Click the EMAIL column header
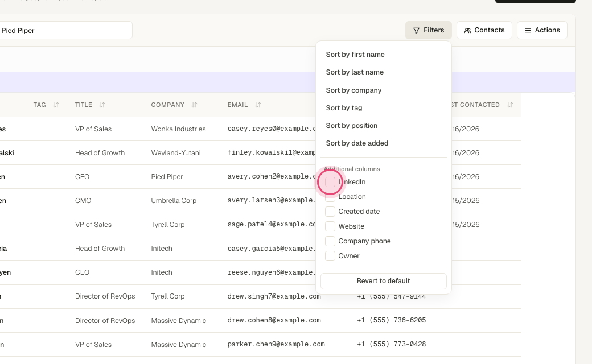The image size is (592, 364). pyautogui.click(x=237, y=105)
